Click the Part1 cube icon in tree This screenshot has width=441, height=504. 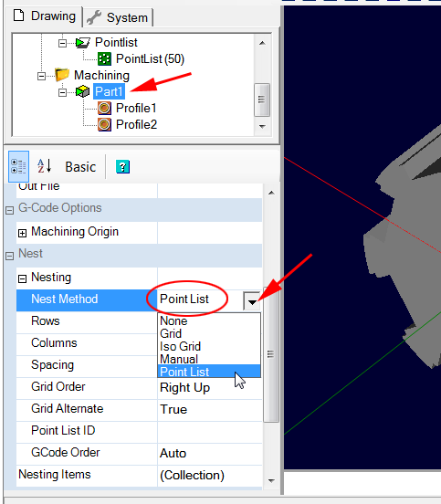[82, 91]
